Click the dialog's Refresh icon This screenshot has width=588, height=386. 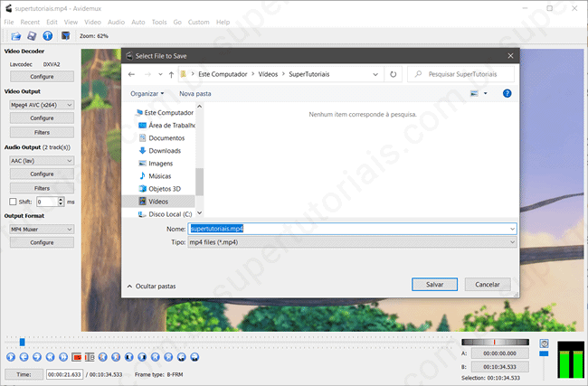394,74
